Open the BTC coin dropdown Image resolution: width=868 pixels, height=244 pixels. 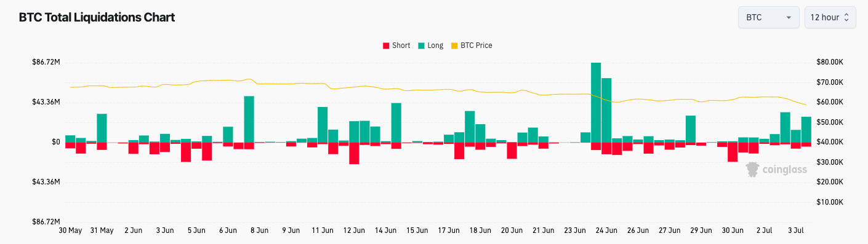768,17
